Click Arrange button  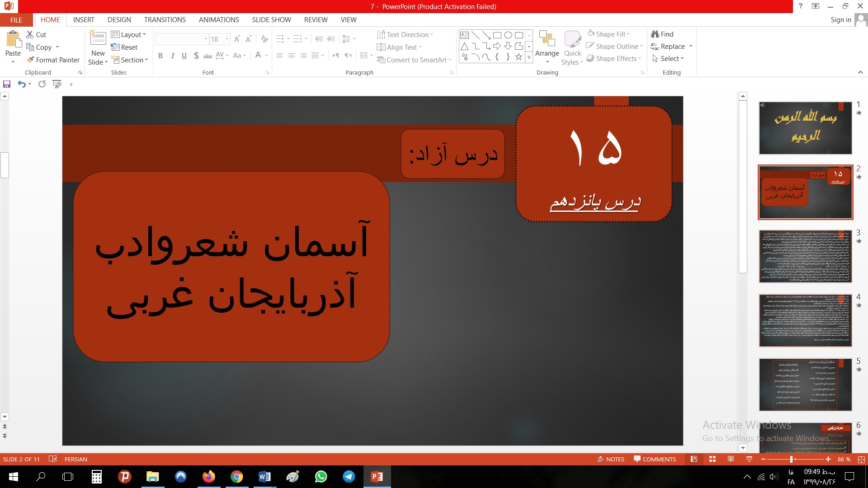click(547, 47)
